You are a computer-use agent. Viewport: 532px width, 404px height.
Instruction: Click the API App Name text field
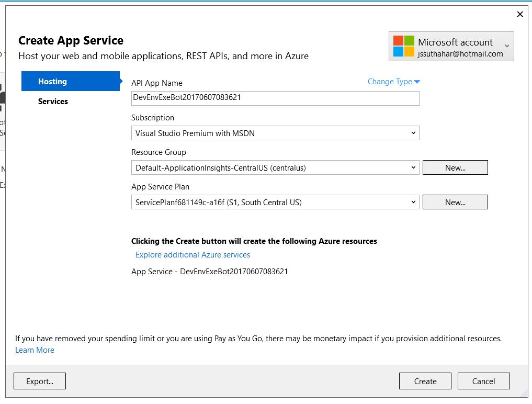tap(275, 98)
